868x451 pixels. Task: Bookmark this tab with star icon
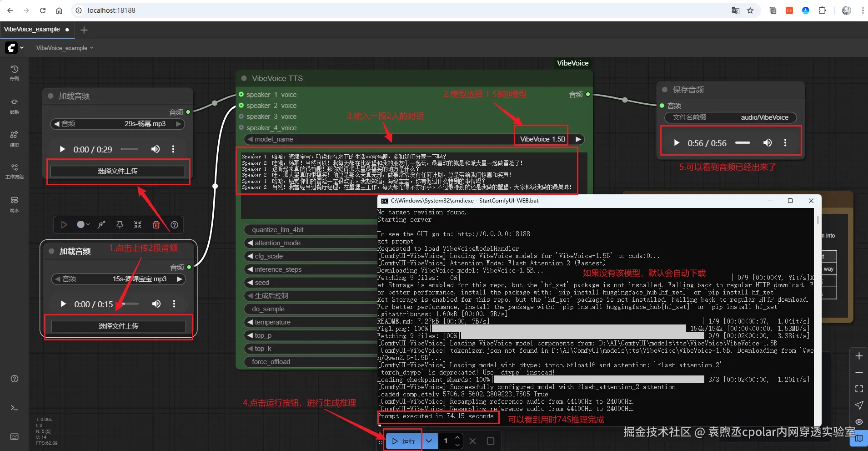pyautogui.click(x=750, y=10)
